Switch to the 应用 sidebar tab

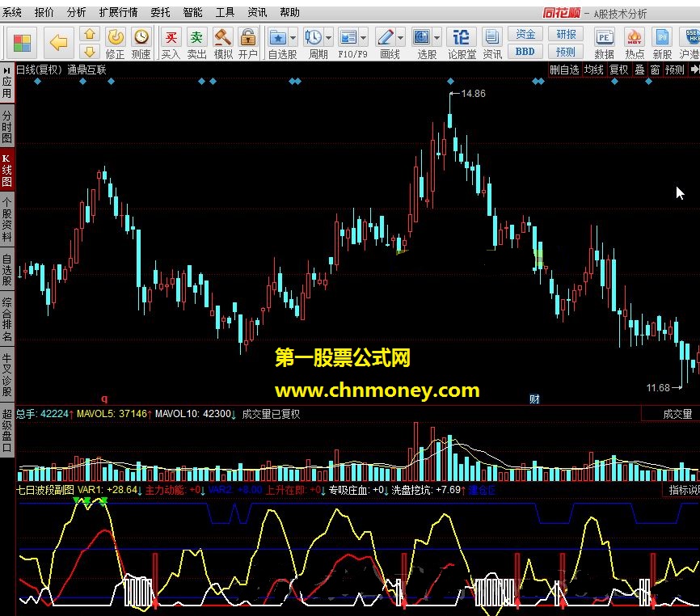point(6,82)
